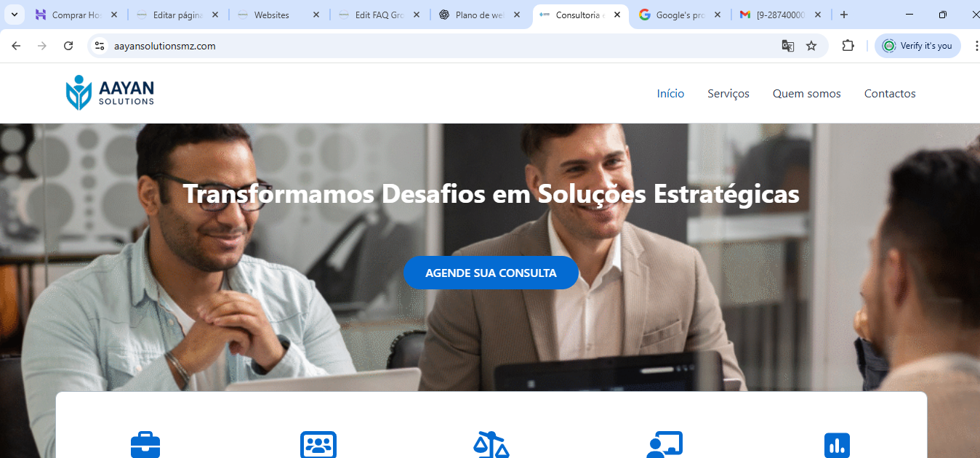This screenshot has width=980, height=458.
Task: Open the Serviços menu item
Action: coord(728,93)
